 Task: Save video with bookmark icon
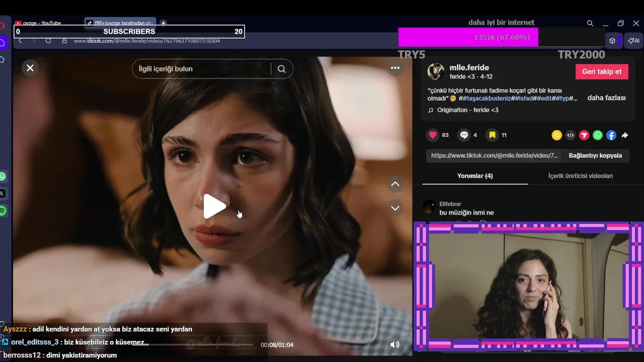[493, 135]
